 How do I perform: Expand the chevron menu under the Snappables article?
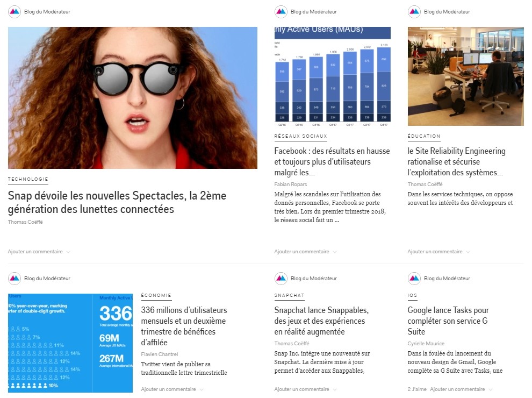coord(335,390)
